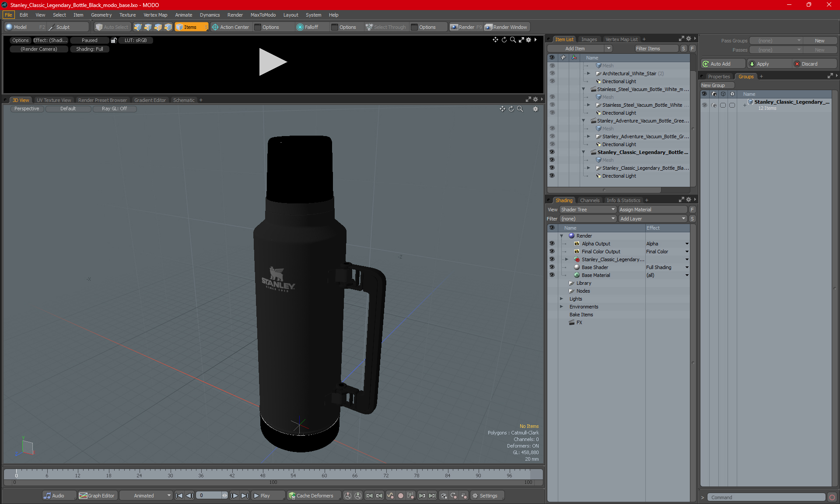Zoom the render preview viewport
This screenshot has width=840, height=504.
[x=513, y=40]
